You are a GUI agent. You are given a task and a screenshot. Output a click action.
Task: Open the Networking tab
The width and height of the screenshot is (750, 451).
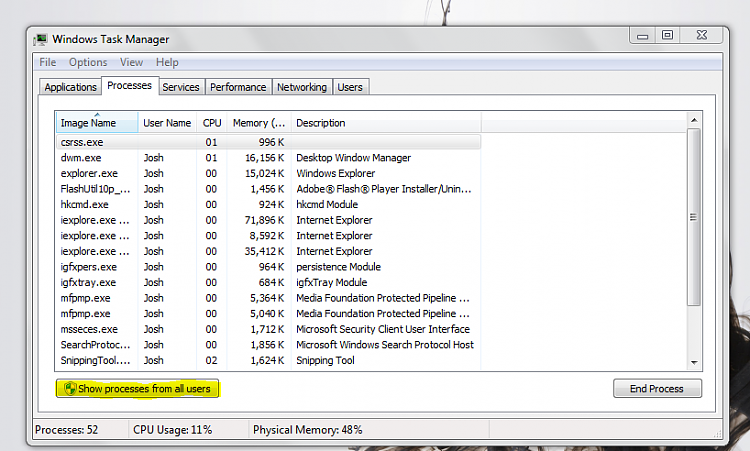click(x=302, y=87)
